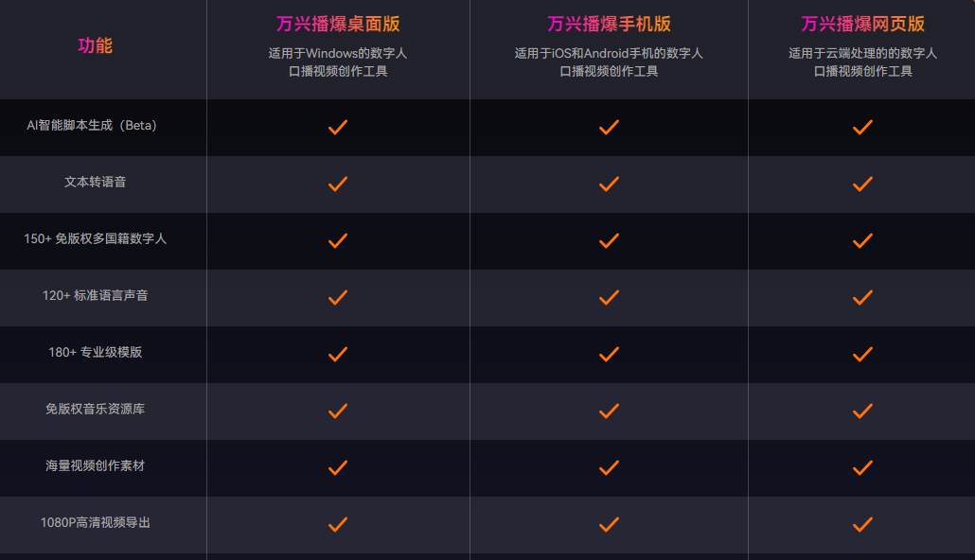Image resolution: width=975 pixels, height=560 pixels.
Task: Click web version checkmark for 1080P高清视频导出
Action: (862, 525)
